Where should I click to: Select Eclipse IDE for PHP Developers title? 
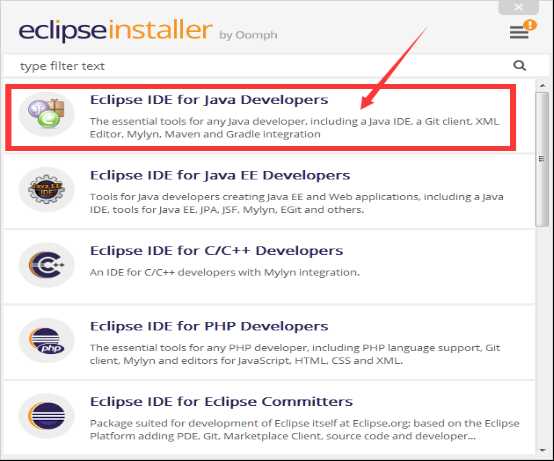click(x=209, y=326)
